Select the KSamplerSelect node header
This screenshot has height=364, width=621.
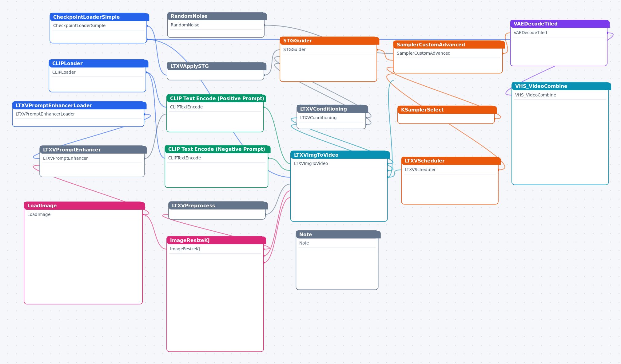(x=447, y=110)
